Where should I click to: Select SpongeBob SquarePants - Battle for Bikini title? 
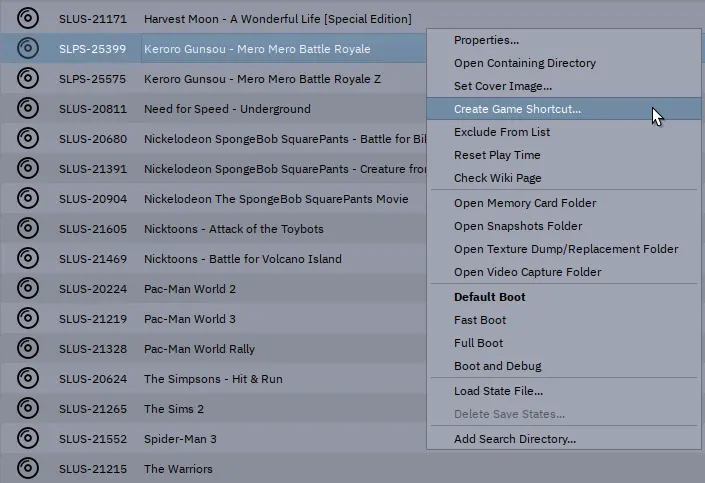(x=285, y=139)
